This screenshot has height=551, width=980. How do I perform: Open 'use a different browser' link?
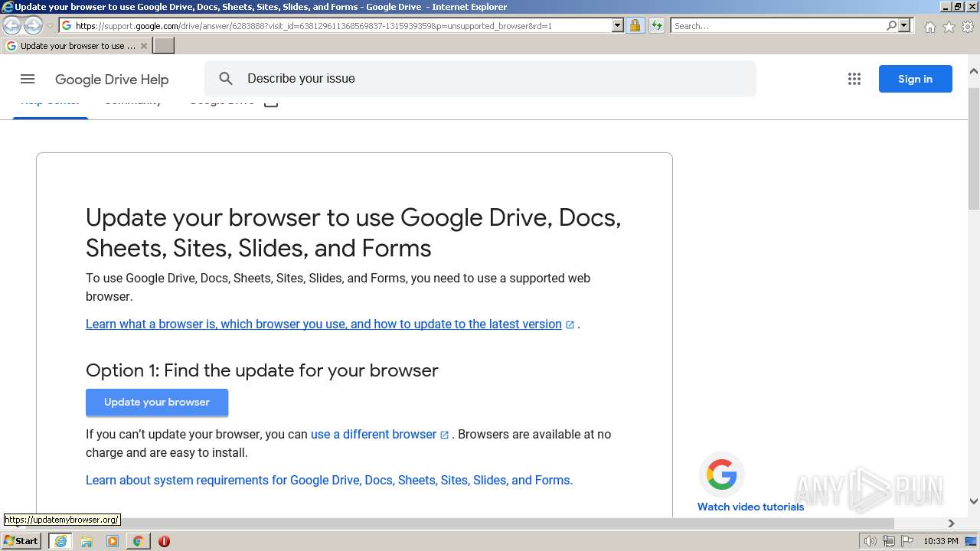tap(374, 434)
